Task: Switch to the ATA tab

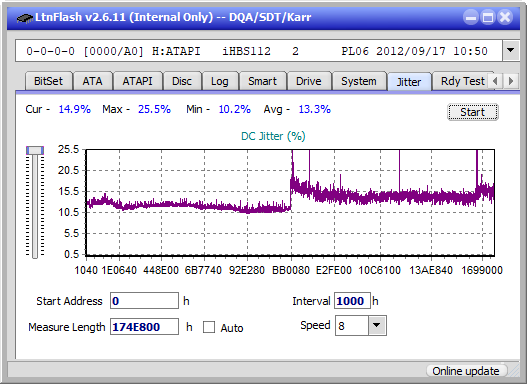Action: click(92, 81)
